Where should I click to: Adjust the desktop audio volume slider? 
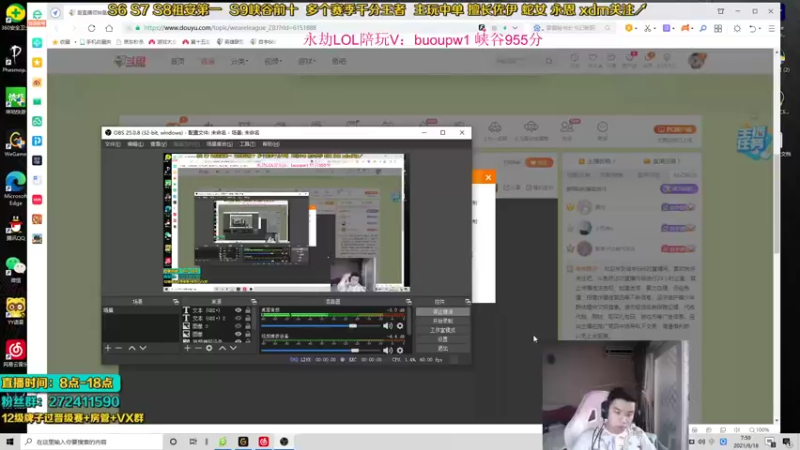coord(320,326)
